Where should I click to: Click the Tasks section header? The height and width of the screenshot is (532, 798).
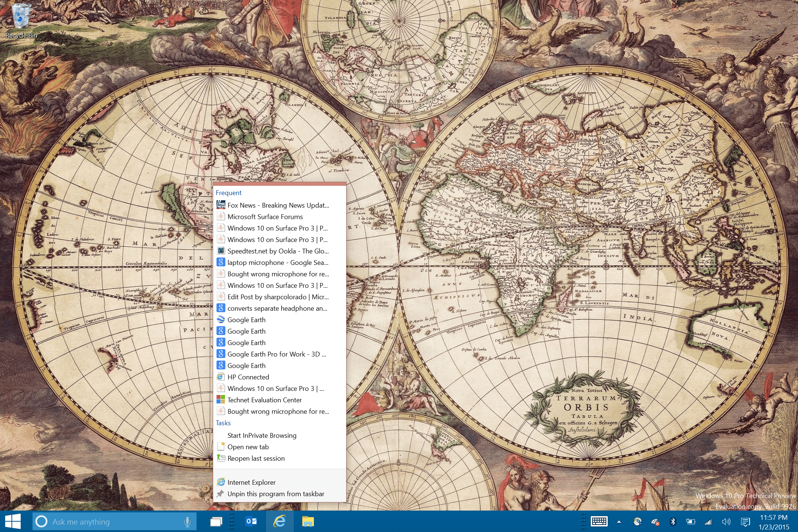pos(223,423)
